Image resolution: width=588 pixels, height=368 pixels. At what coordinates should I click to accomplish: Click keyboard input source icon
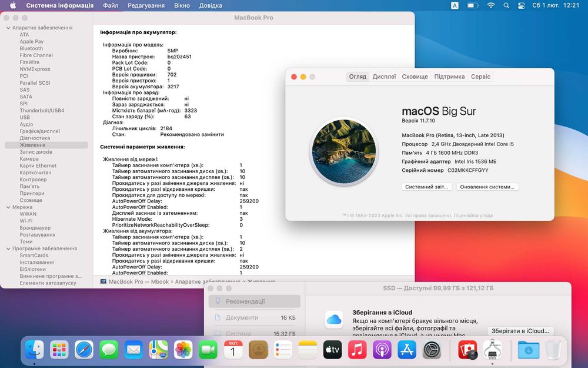(455, 5)
